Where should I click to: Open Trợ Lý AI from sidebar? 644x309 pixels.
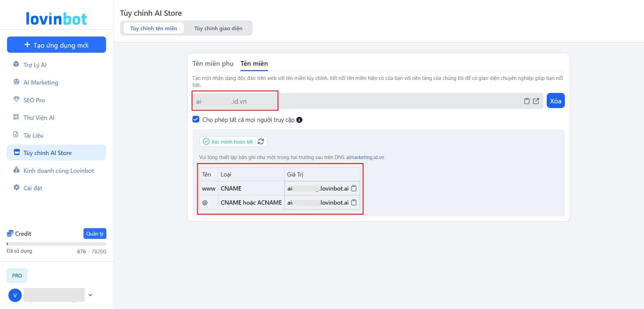click(35, 65)
